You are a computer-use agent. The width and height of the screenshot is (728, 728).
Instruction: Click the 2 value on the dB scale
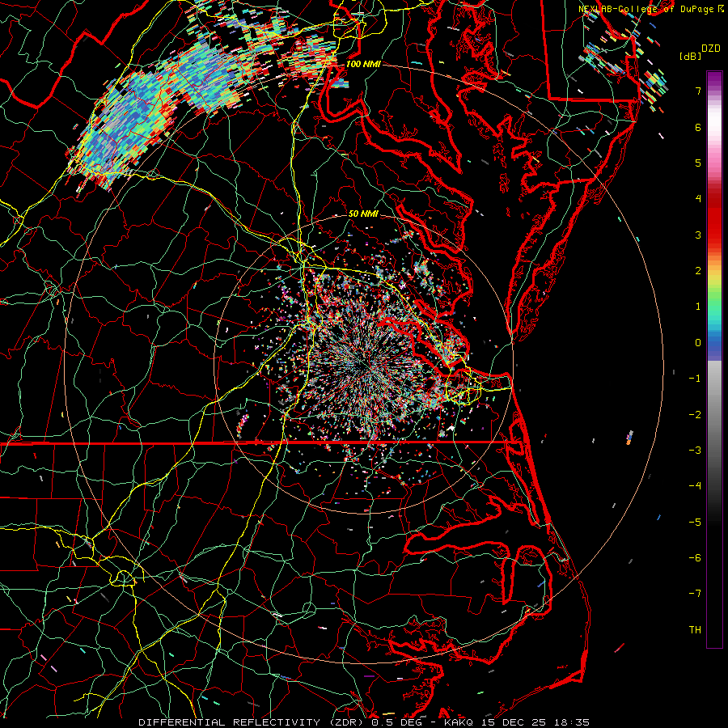pyautogui.click(x=698, y=271)
